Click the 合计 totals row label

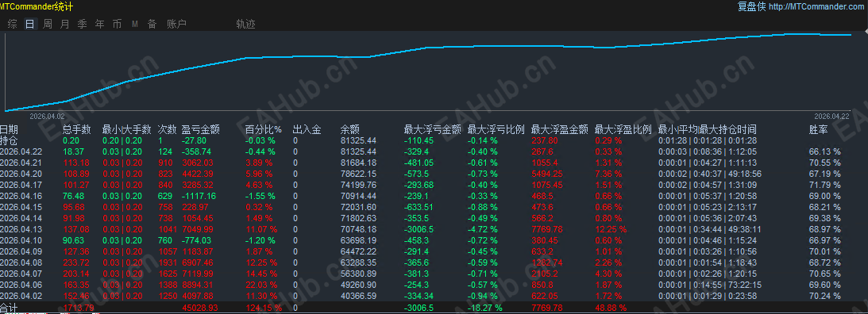[9, 308]
